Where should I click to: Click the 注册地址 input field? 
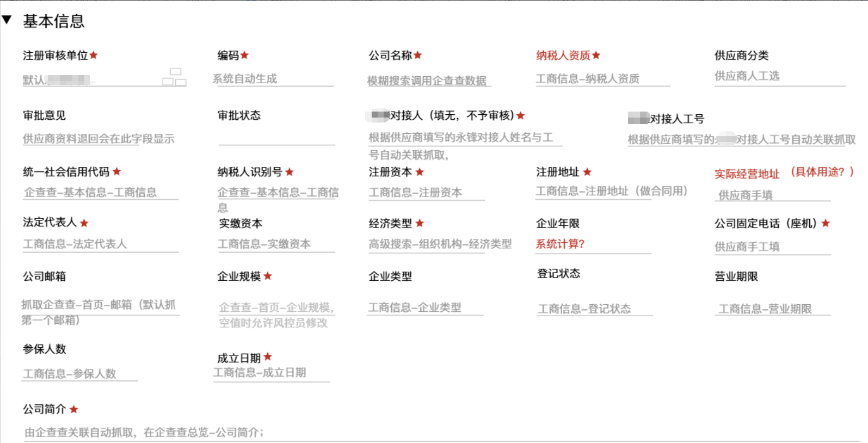coord(593,191)
